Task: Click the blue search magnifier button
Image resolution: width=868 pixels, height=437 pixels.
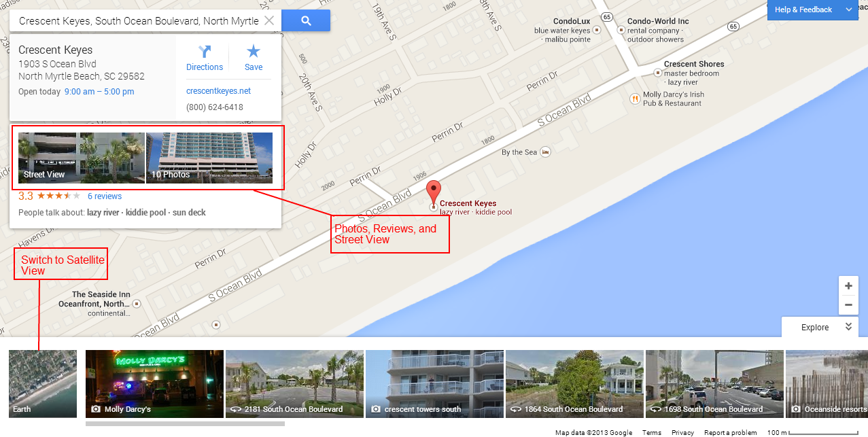Action: pos(306,20)
